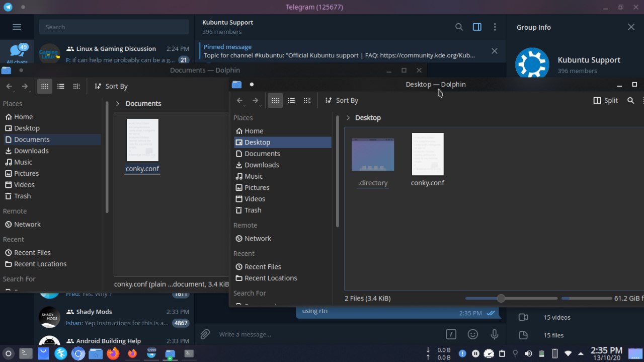Open the three-dot menu in the Kubuntu Support header
The height and width of the screenshot is (362, 644).
pyautogui.click(x=495, y=27)
